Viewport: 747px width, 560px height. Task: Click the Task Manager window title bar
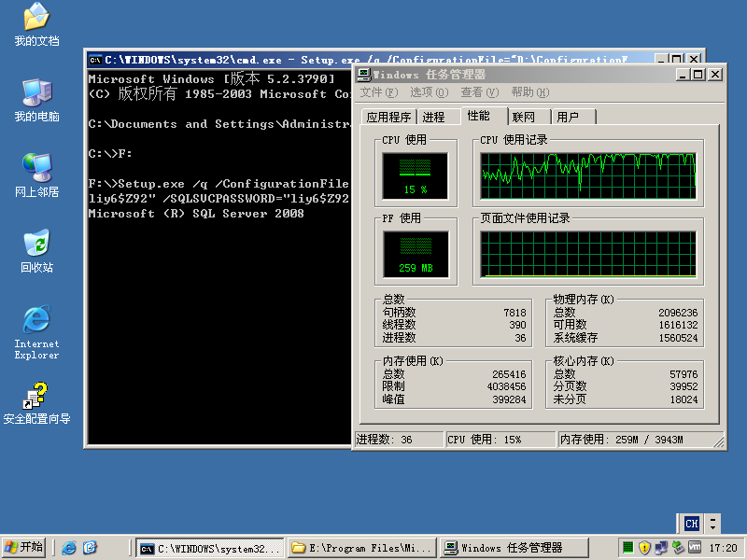click(539, 75)
